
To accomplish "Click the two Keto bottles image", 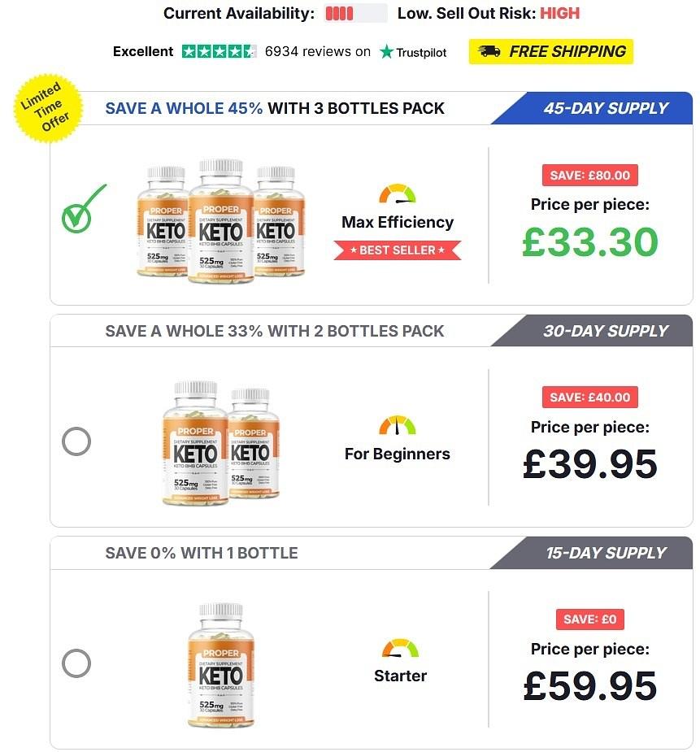I will click(x=220, y=443).
